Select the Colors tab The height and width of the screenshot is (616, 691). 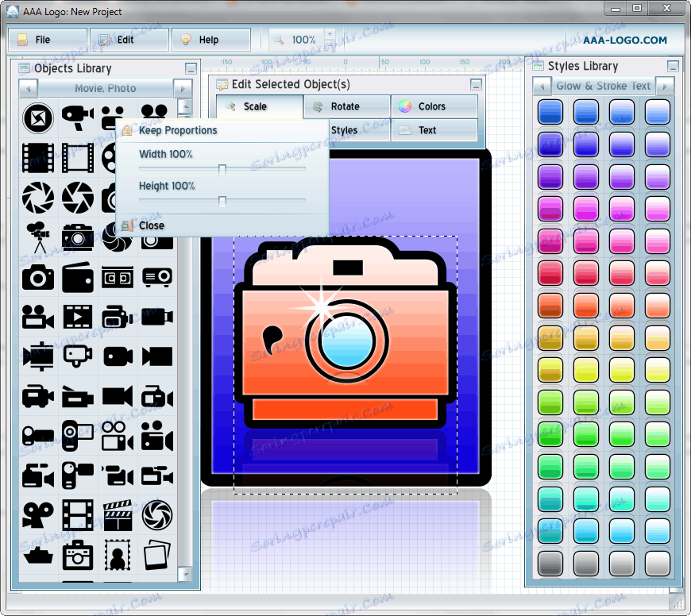(x=434, y=106)
